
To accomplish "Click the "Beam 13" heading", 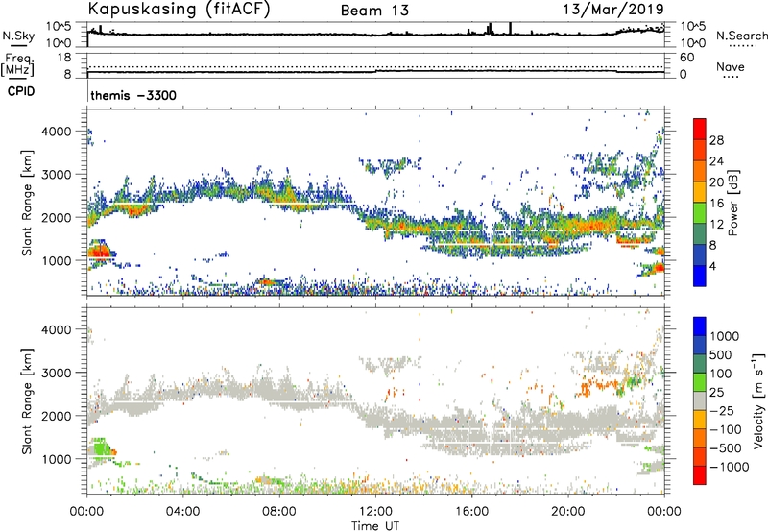I will [x=374, y=11].
